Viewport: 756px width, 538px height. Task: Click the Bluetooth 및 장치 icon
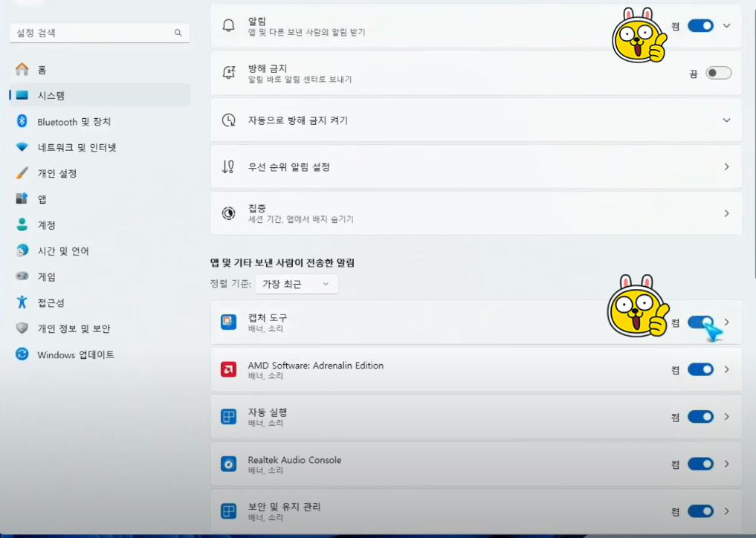point(22,121)
